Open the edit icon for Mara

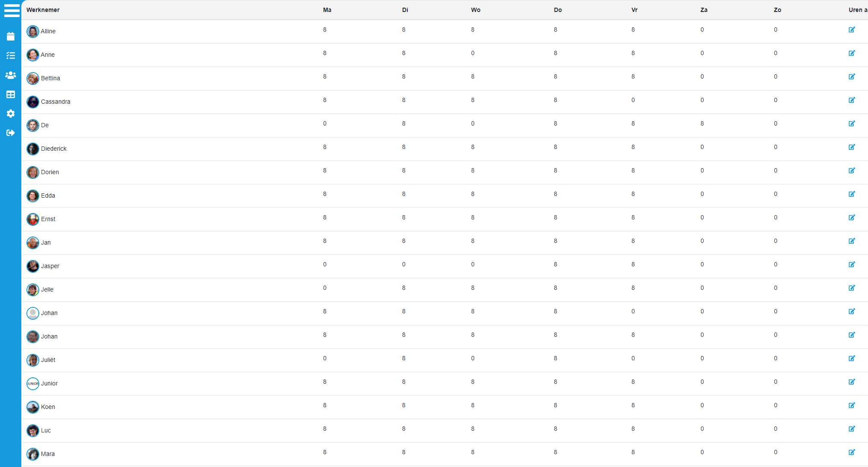pyautogui.click(x=852, y=452)
